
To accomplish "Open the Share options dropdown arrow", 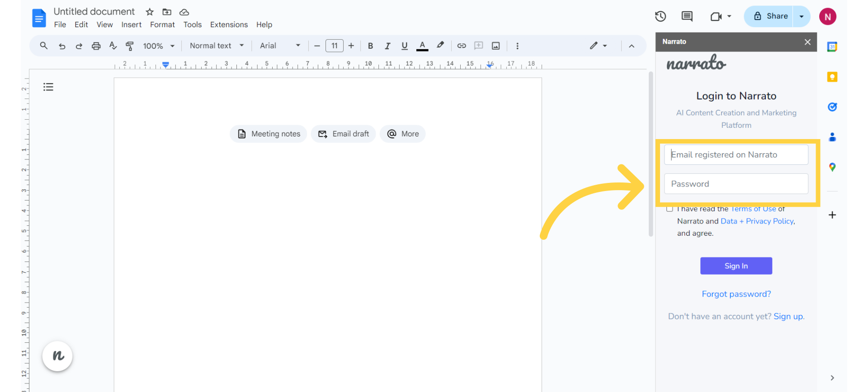I will click(x=802, y=17).
